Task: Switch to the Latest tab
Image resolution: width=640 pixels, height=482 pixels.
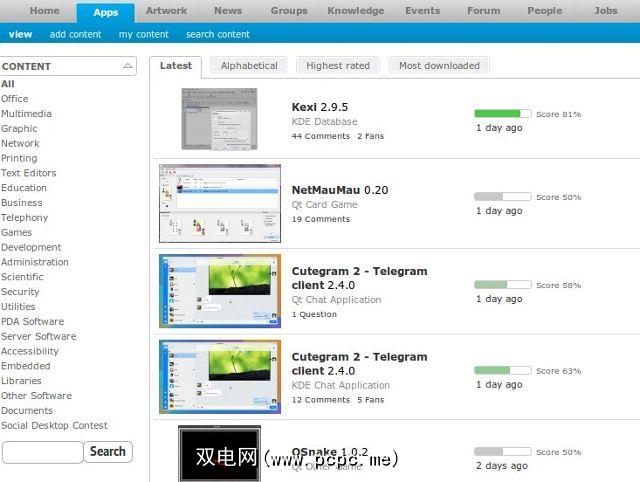Action: pyautogui.click(x=176, y=66)
